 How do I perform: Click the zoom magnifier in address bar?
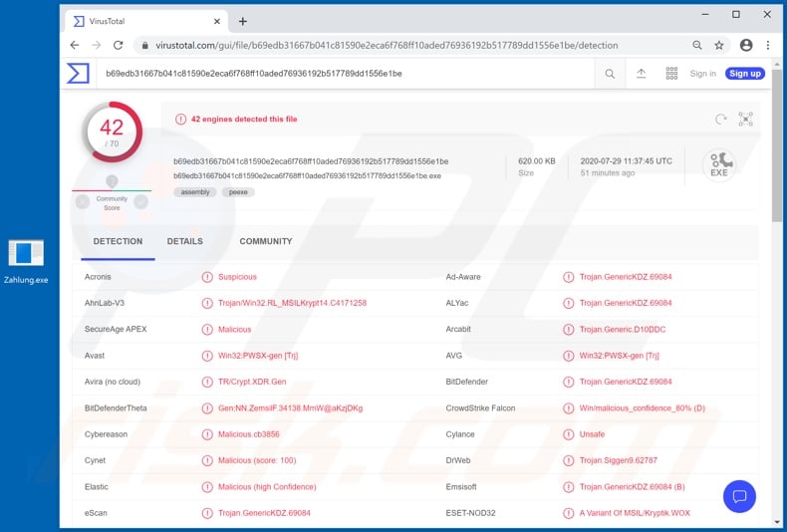pyautogui.click(x=697, y=45)
